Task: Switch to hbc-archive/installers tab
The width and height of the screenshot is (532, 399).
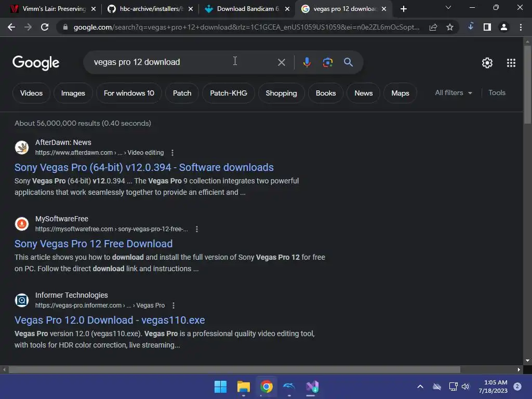Action: pyautogui.click(x=149, y=9)
